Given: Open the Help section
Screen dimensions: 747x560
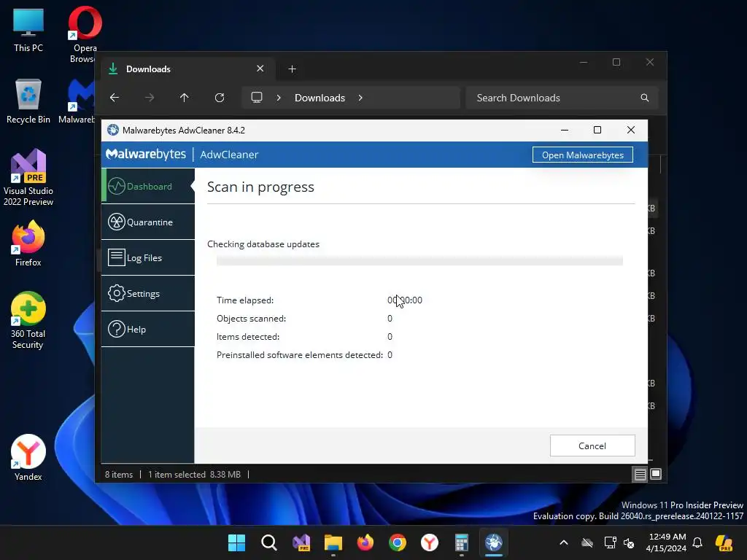Looking at the screenshot, I should pyautogui.click(x=148, y=329).
